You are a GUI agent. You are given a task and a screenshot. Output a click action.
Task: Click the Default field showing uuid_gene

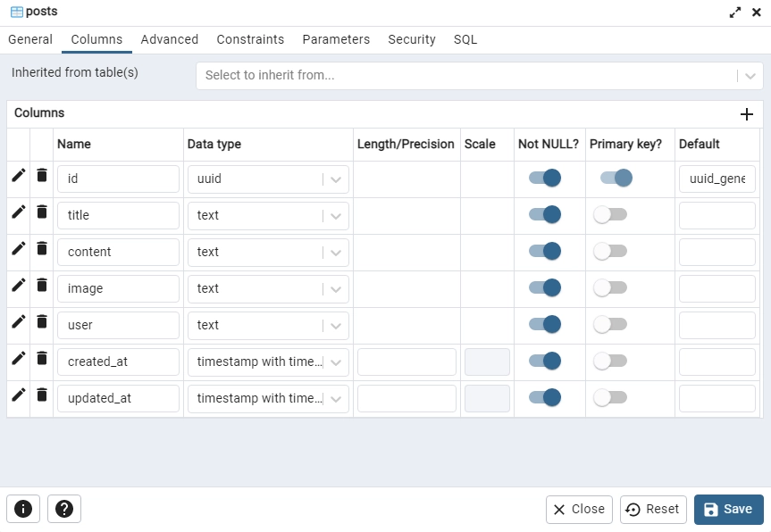coord(717,179)
